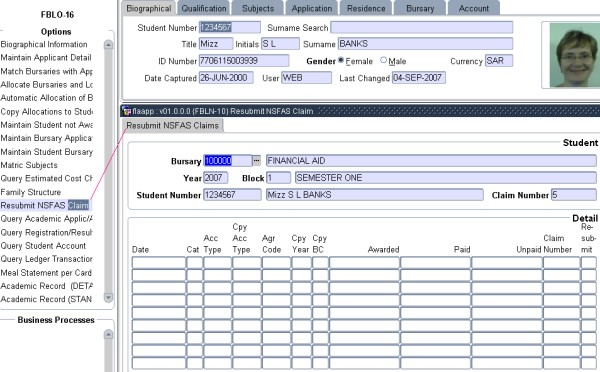Click the Bursary lookup ellipsis button
This screenshot has width=600, height=372.
(x=256, y=160)
